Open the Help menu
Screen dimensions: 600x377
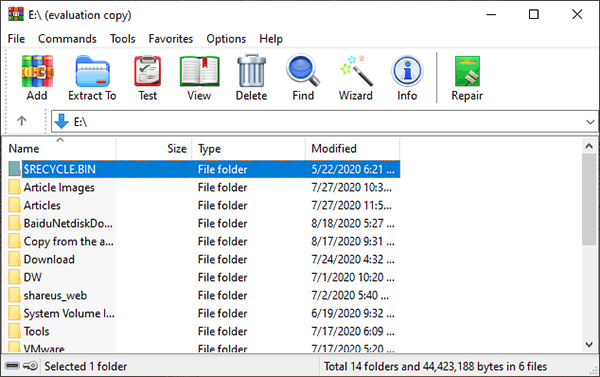271,39
